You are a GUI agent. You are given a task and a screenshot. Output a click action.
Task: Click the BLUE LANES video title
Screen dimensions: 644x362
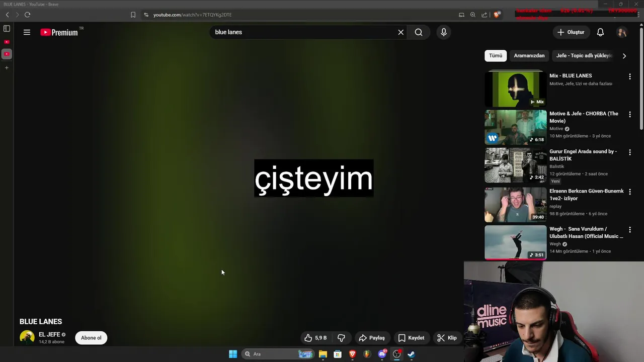(41, 322)
